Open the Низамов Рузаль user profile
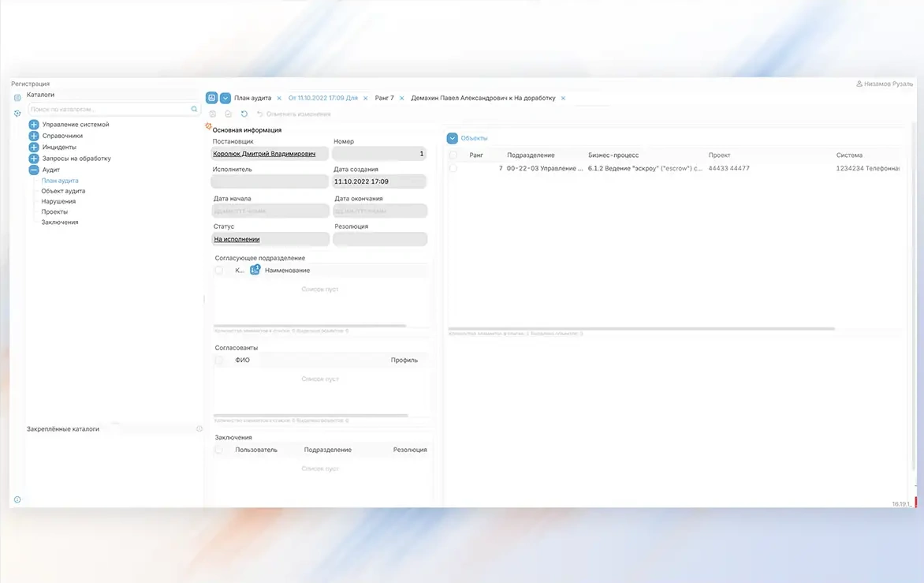 [885, 84]
